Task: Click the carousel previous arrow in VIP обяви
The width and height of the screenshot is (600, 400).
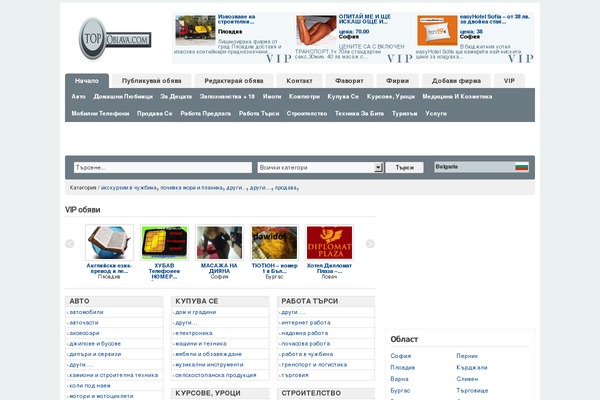Action: click(x=70, y=243)
